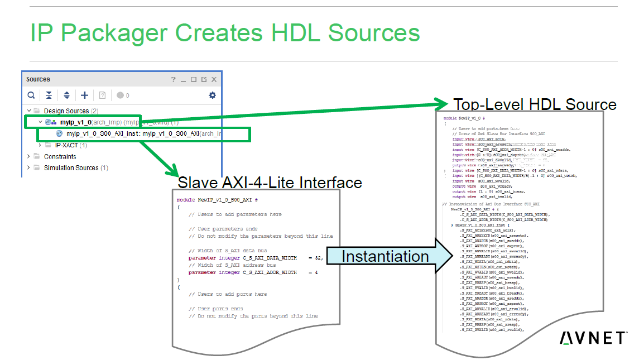Click the Expand All icon in Sources toolbar
Image resolution: width=644 pixels, height=360 pixels.
[x=66, y=95]
